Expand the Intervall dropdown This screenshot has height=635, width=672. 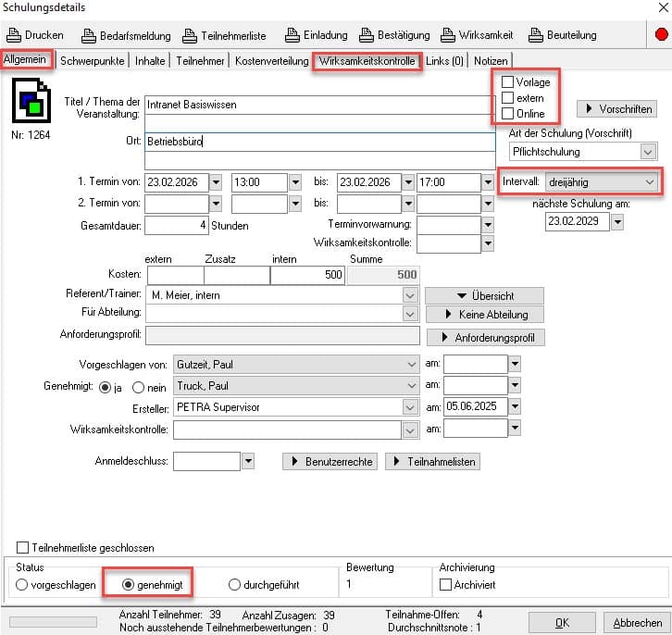pyautogui.click(x=650, y=181)
